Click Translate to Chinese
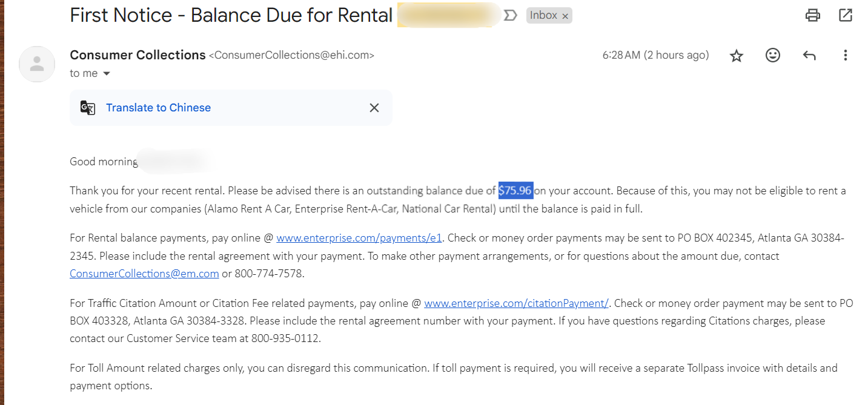Screen dimensions: 868x405 (158, 108)
